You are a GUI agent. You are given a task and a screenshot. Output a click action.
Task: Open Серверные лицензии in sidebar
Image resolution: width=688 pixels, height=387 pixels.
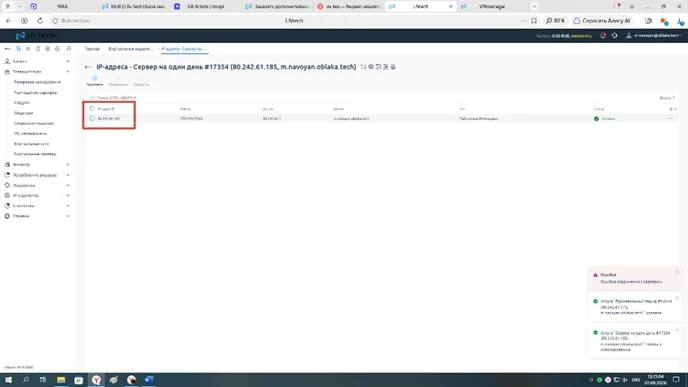pos(34,123)
